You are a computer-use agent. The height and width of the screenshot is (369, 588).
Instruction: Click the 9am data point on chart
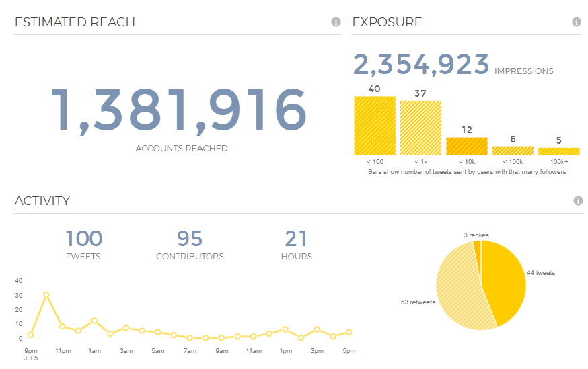221,338
